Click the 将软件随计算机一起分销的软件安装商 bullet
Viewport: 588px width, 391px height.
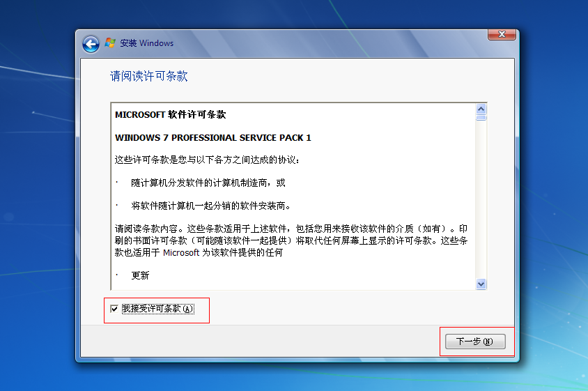tap(211, 206)
